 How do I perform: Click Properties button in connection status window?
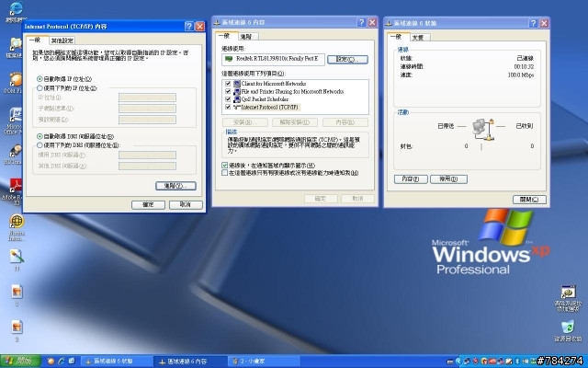[x=411, y=179]
